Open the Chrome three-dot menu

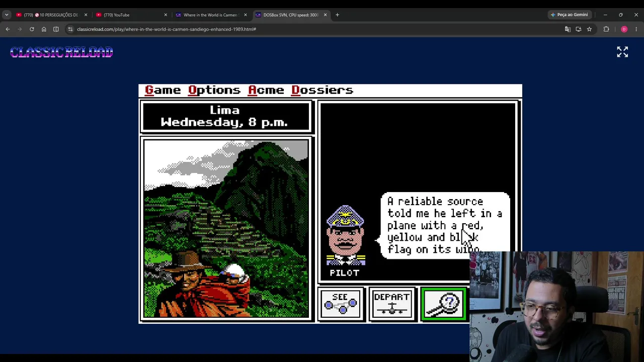pyautogui.click(x=636, y=29)
